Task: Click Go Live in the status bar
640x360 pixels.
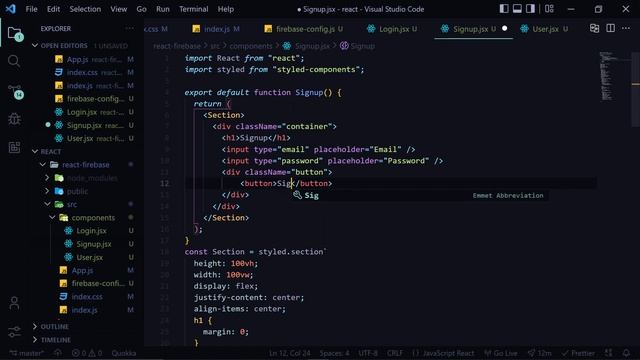Action: tap(501, 353)
